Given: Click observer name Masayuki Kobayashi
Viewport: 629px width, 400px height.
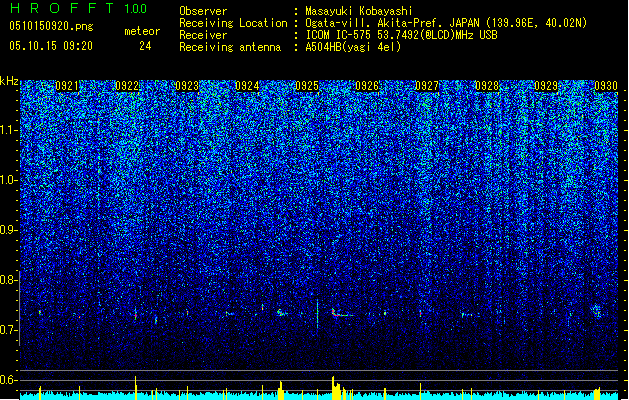Looking at the screenshot, I should pyautogui.click(x=359, y=11).
